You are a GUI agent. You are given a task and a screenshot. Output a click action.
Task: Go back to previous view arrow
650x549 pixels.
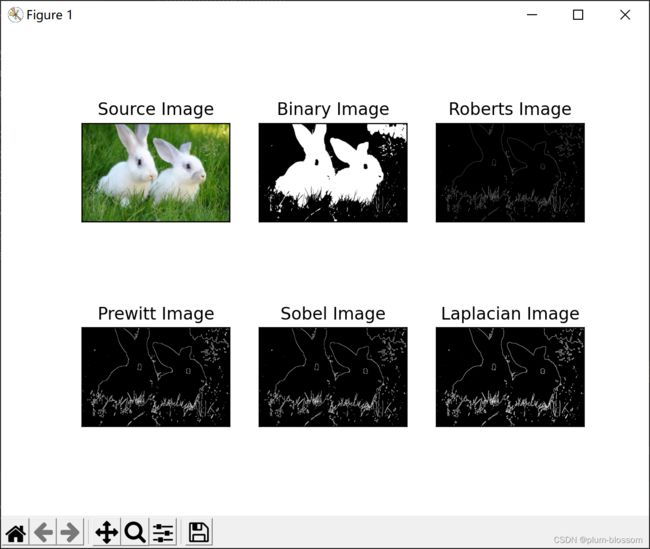point(43,532)
